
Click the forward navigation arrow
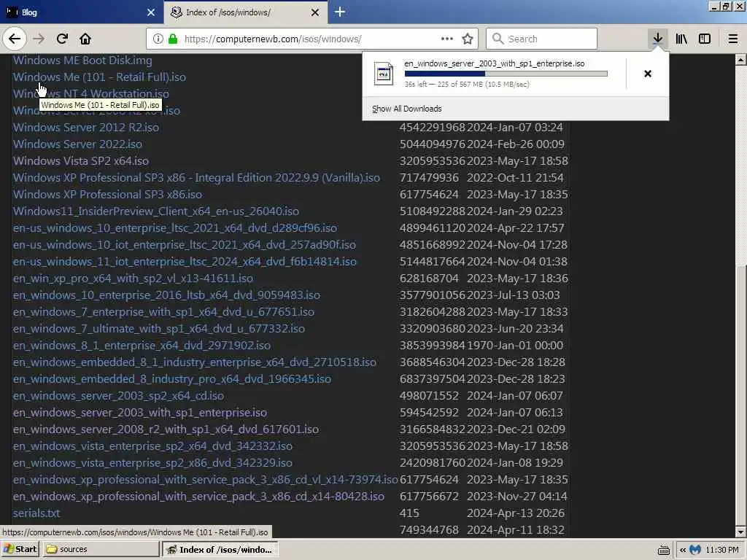(39, 39)
